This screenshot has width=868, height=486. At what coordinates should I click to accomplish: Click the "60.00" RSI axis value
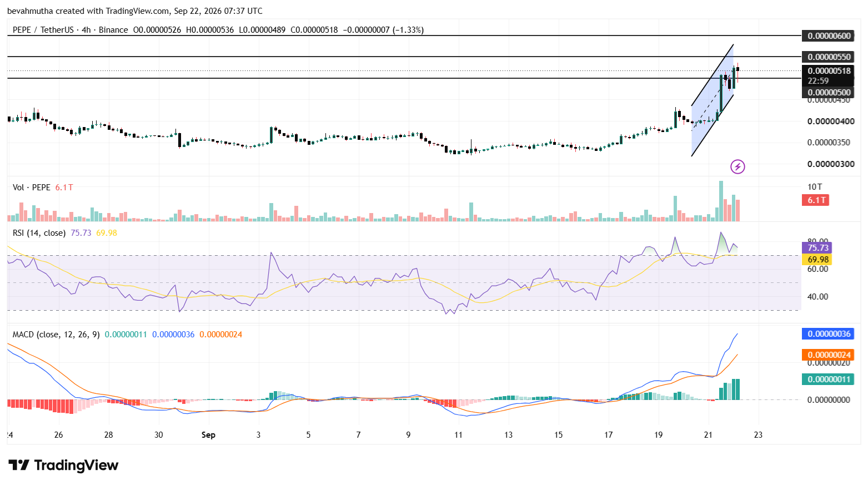(x=817, y=269)
